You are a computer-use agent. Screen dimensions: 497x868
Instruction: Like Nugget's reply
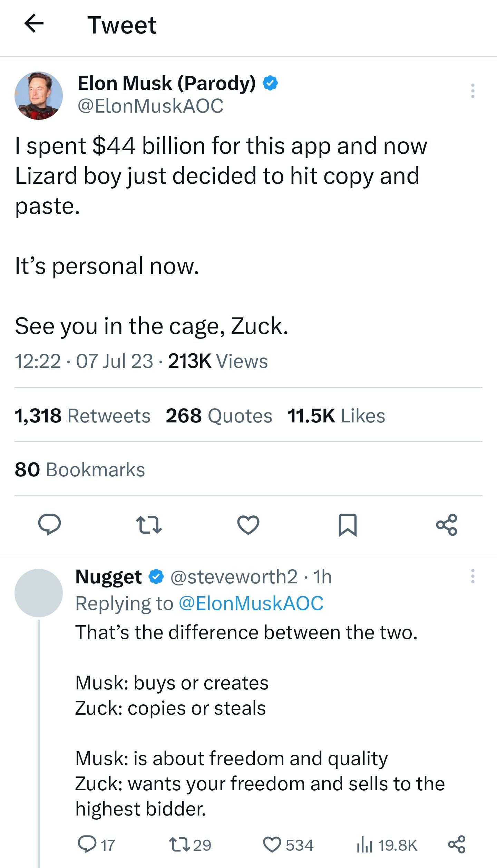click(272, 845)
